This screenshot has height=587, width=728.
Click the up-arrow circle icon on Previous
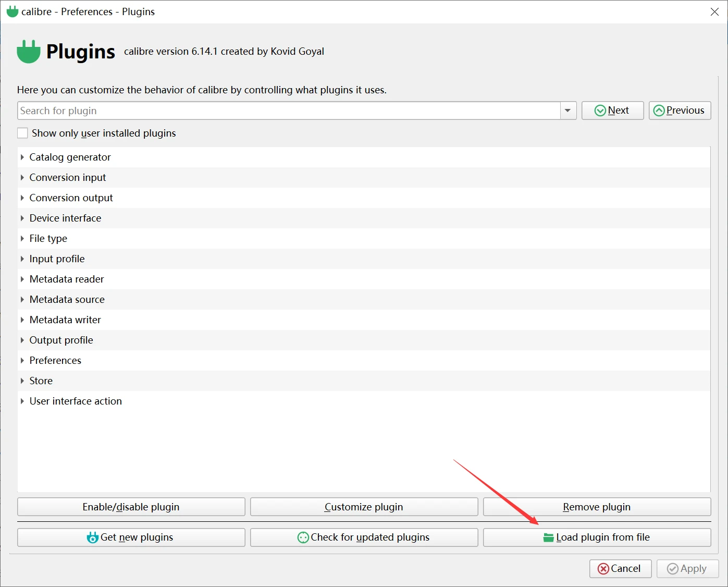[659, 111]
